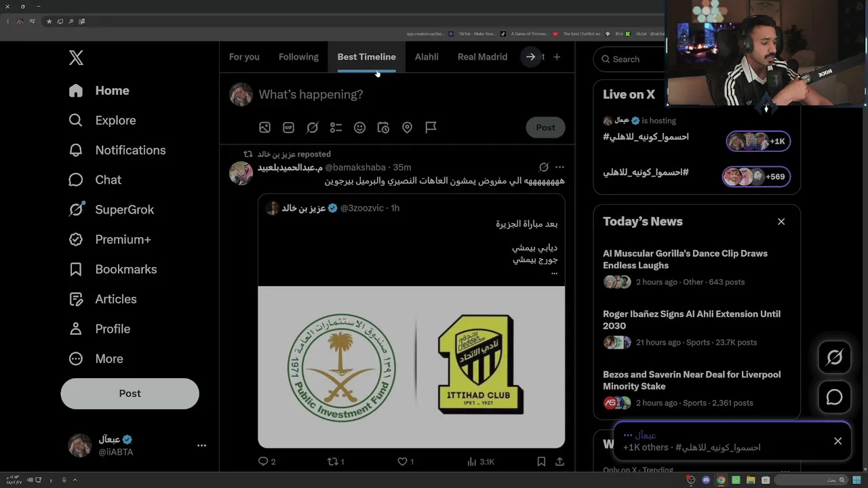Click the What's happening? compose field
The height and width of the screenshot is (488, 868).
coord(311,95)
